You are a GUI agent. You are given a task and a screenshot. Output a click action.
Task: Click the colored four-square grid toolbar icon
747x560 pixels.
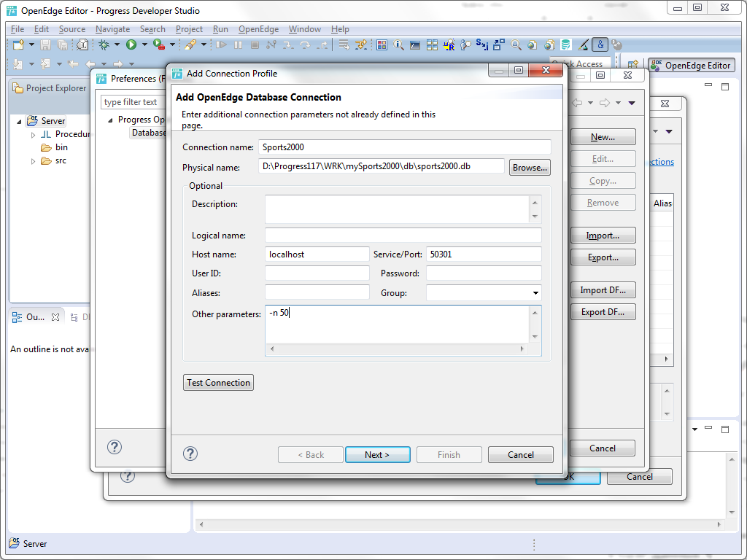pyautogui.click(x=382, y=45)
